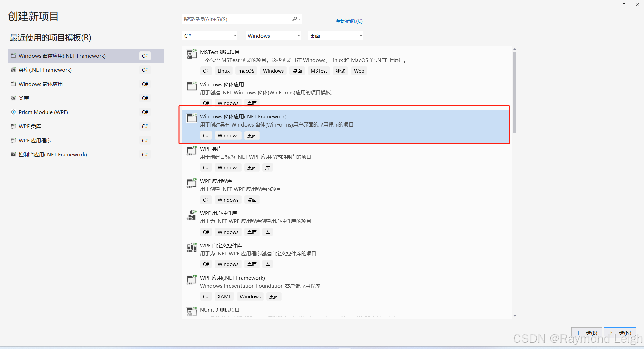This screenshot has height=349, width=644.
Task: Click the XAML tag under WPF 应用(.NET Framework)
Action: [x=224, y=296]
